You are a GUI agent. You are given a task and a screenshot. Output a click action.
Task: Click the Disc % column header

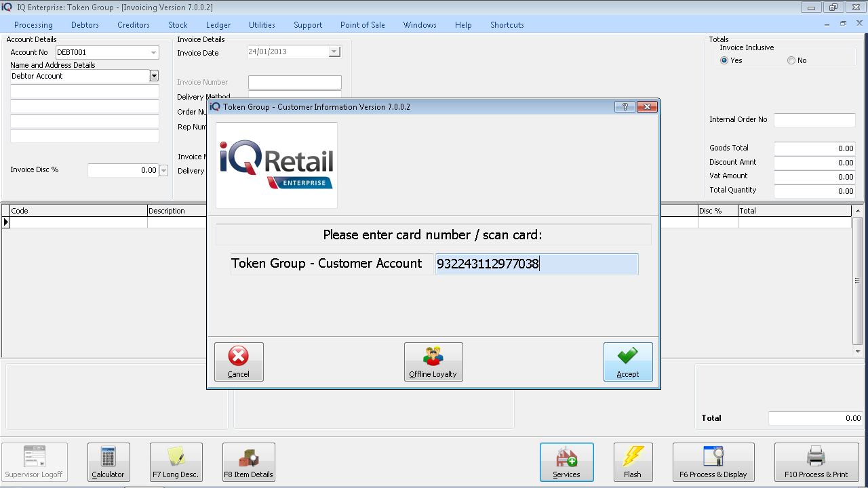tap(717, 211)
